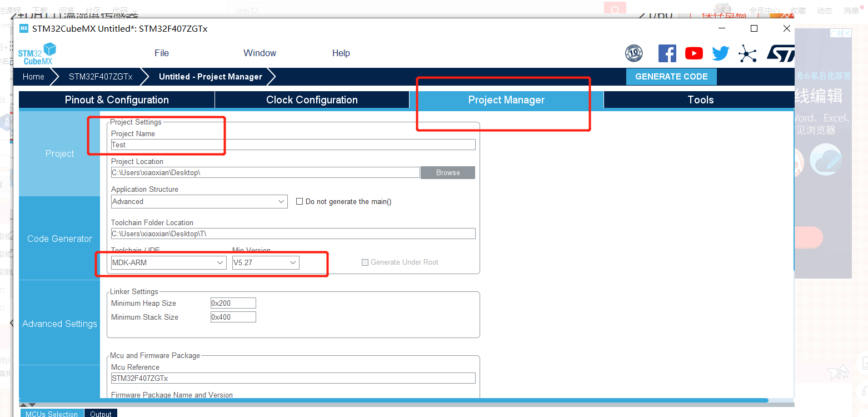Click the ST logo icon
The height and width of the screenshot is (417, 868).
pyautogui.click(x=780, y=53)
